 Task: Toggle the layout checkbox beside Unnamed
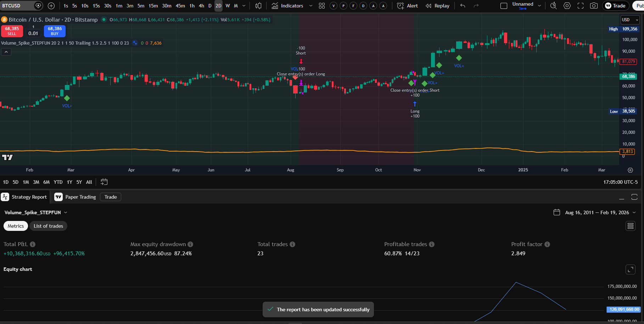click(504, 6)
